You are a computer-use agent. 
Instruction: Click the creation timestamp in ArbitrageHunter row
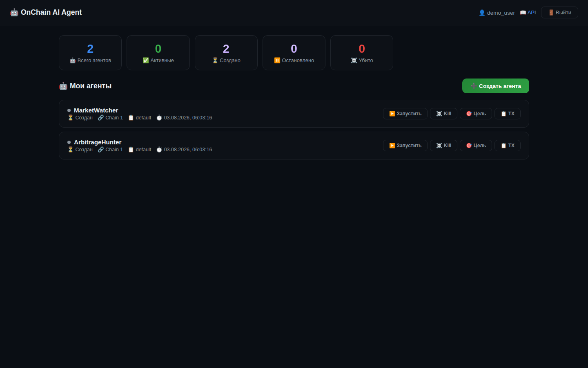tap(188, 150)
